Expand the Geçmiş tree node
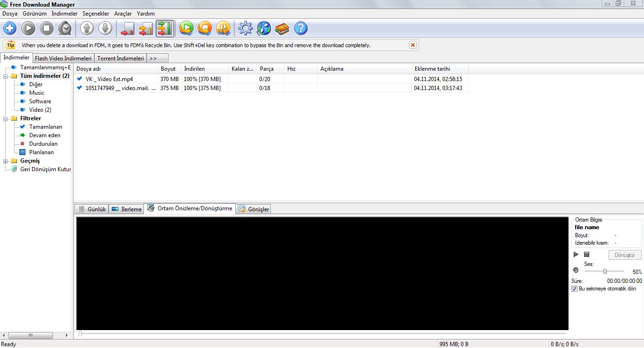 click(6, 161)
